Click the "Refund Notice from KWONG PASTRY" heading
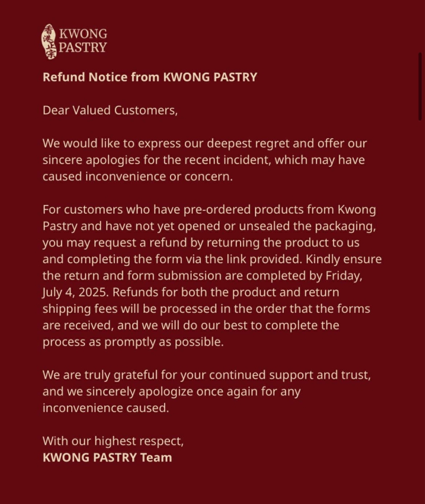The width and height of the screenshot is (425, 504). [x=150, y=77]
